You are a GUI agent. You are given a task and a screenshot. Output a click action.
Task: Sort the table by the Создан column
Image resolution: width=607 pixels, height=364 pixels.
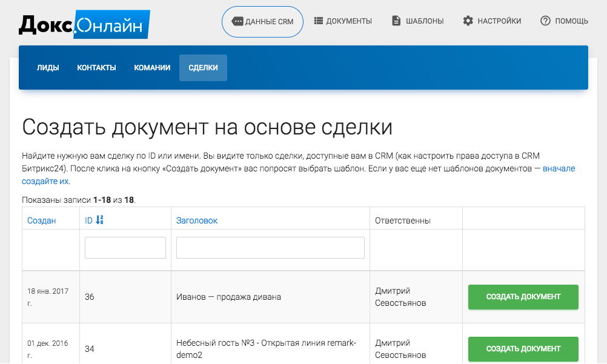41,220
